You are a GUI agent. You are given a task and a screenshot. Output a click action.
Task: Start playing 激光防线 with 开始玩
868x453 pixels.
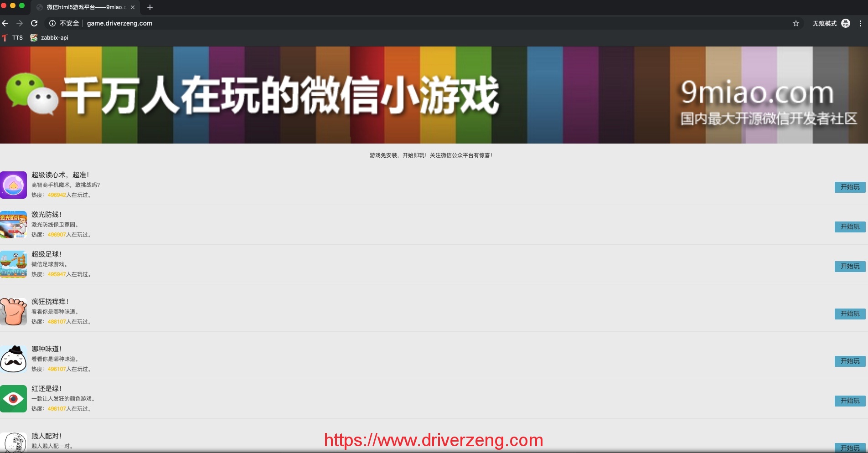tap(850, 227)
